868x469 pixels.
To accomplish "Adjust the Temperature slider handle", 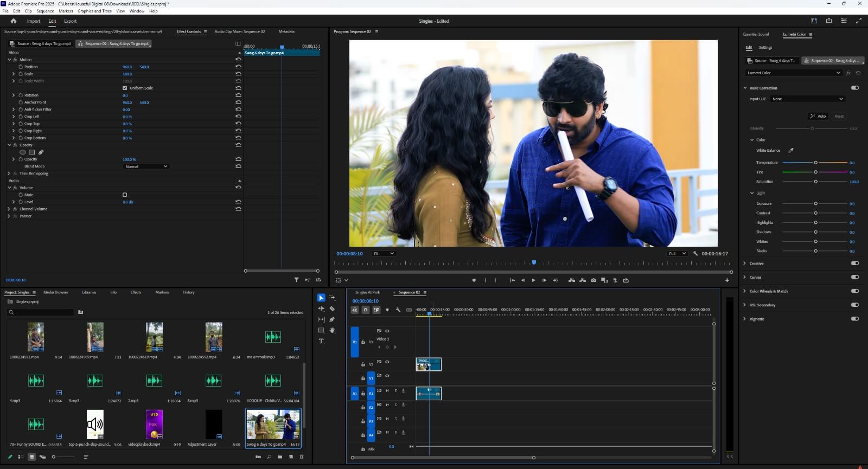I will pyautogui.click(x=815, y=163).
